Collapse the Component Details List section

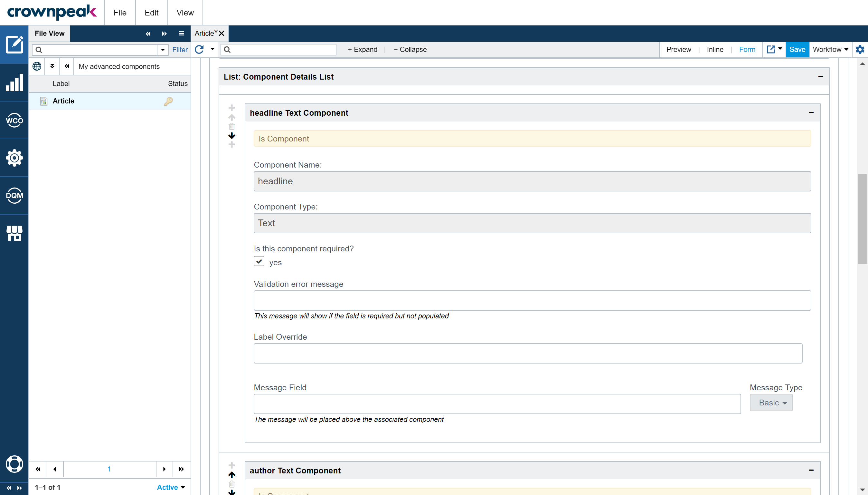pyautogui.click(x=820, y=76)
